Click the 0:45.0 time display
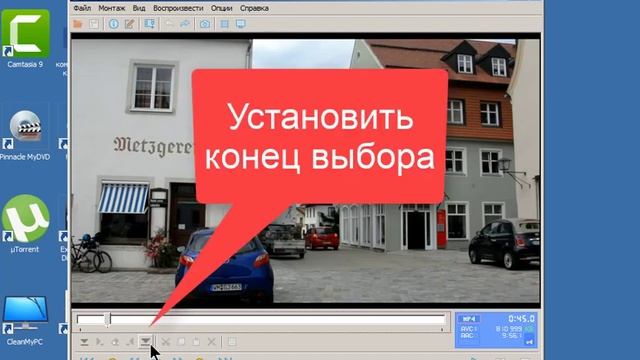The image size is (640, 360). pyautogui.click(x=521, y=318)
